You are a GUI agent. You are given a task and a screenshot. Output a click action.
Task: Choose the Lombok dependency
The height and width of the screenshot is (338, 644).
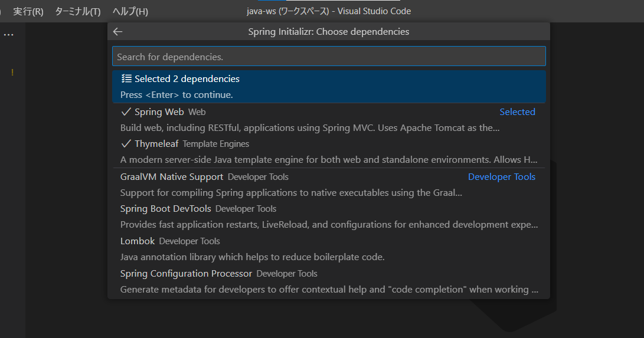pyautogui.click(x=138, y=241)
